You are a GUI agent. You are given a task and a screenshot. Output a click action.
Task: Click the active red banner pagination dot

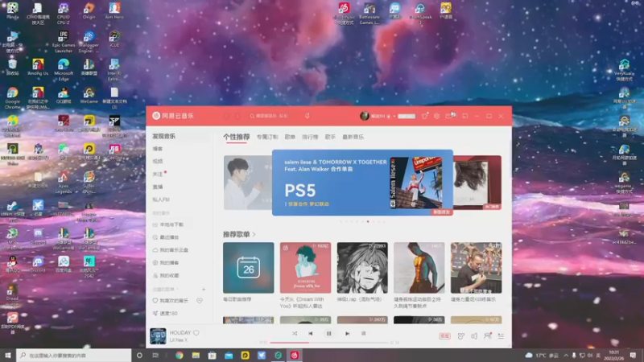click(368, 222)
